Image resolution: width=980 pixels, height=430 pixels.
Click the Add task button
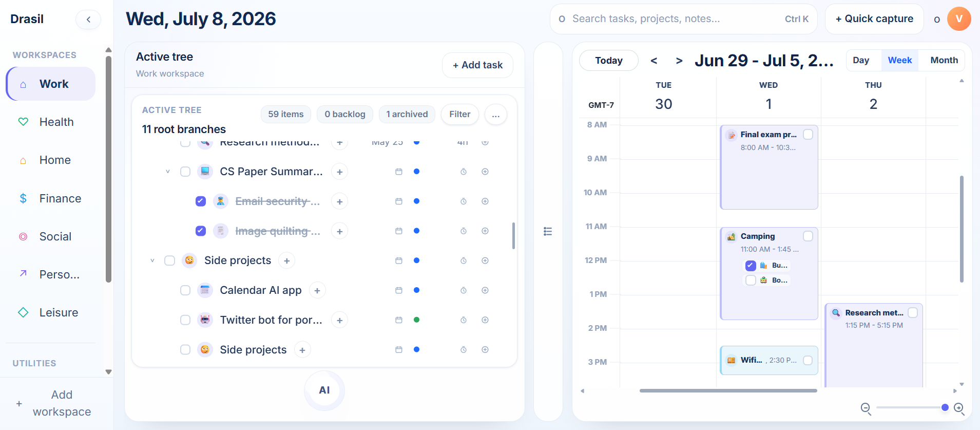click(x=477, y=65)
